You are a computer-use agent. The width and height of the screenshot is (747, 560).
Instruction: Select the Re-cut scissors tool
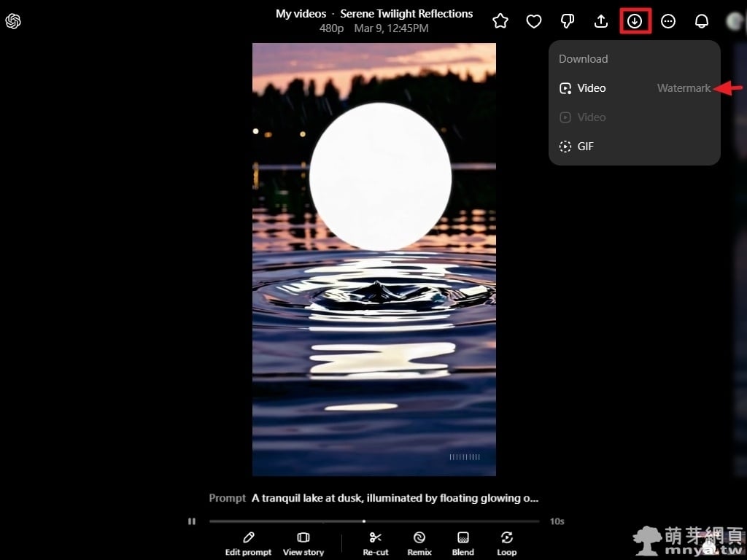point(376,543)
